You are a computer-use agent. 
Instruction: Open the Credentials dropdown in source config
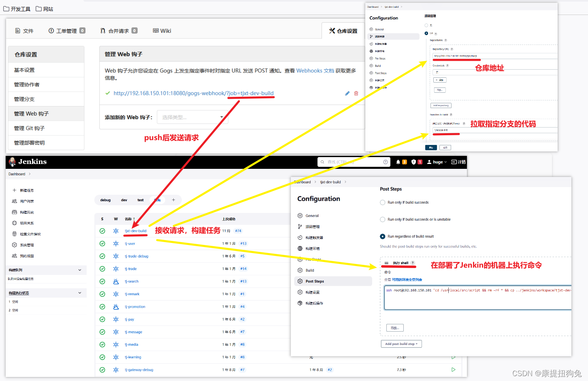(495, 72)
